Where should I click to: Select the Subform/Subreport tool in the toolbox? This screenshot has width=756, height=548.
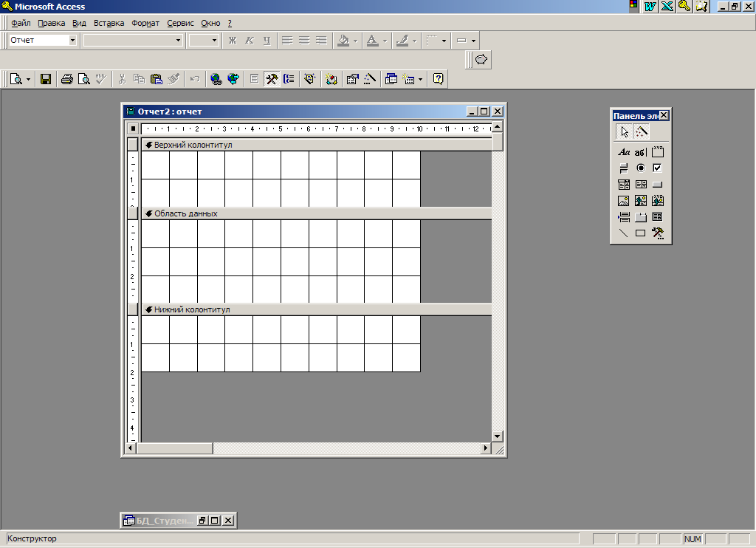pyautogui.click(x=658, y=217)
